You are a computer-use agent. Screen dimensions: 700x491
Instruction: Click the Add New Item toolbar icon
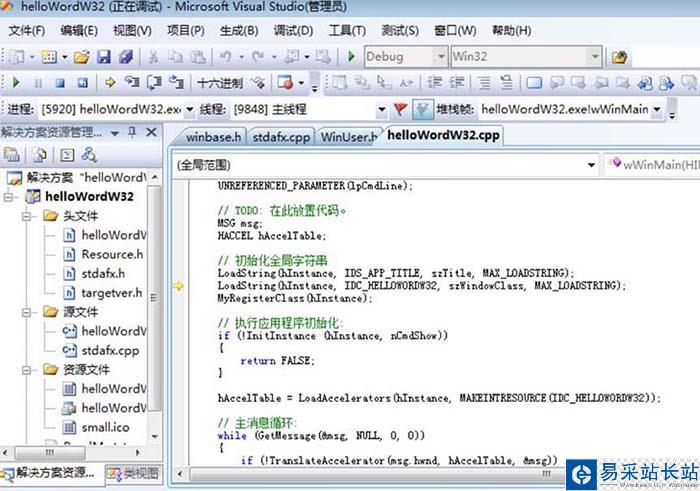(x=49, y=57)
